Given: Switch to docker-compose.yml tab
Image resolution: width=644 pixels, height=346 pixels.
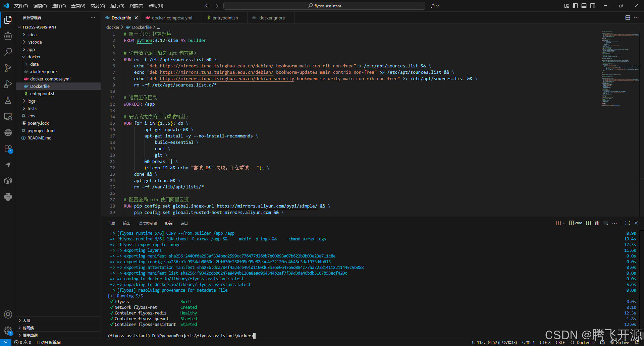Looking at the screenshot, I should 172,18.
